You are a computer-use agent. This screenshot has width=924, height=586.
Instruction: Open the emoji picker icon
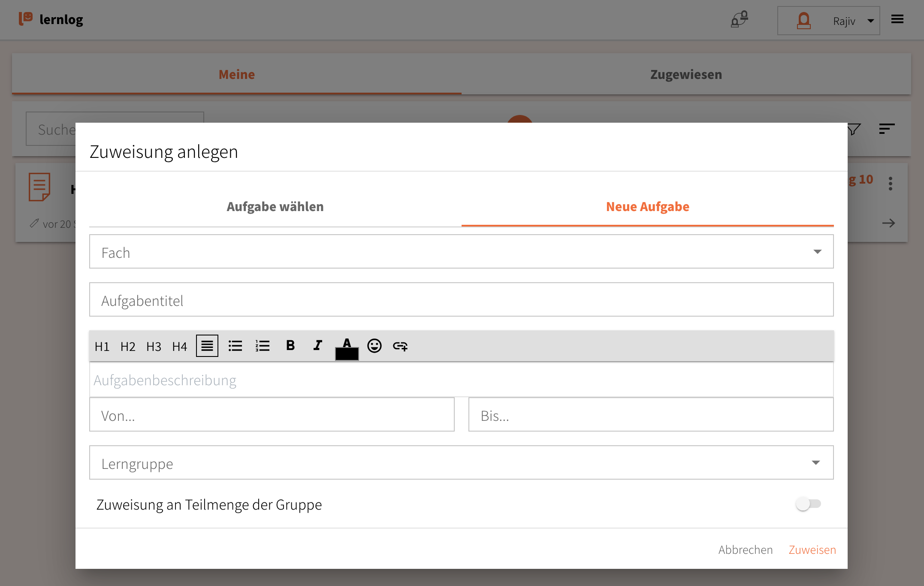374,346
